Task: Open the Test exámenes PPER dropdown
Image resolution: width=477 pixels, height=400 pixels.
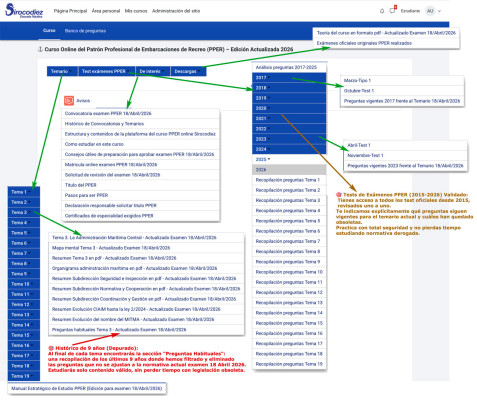Action: click(106, 71)
